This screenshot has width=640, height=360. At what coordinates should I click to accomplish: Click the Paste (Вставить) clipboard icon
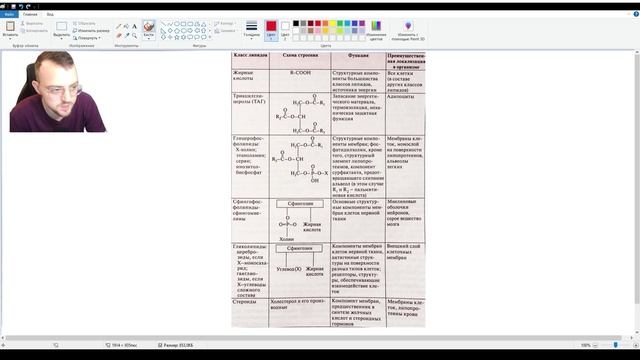click(x=10, y=26)
